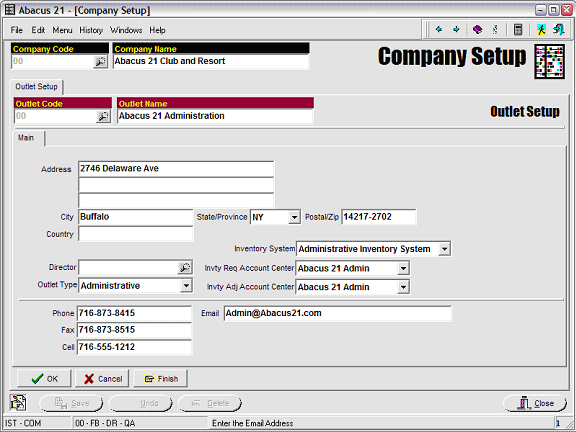Click into the Email input field
This screenshot has height=432, width=576.
pos(338,313)
